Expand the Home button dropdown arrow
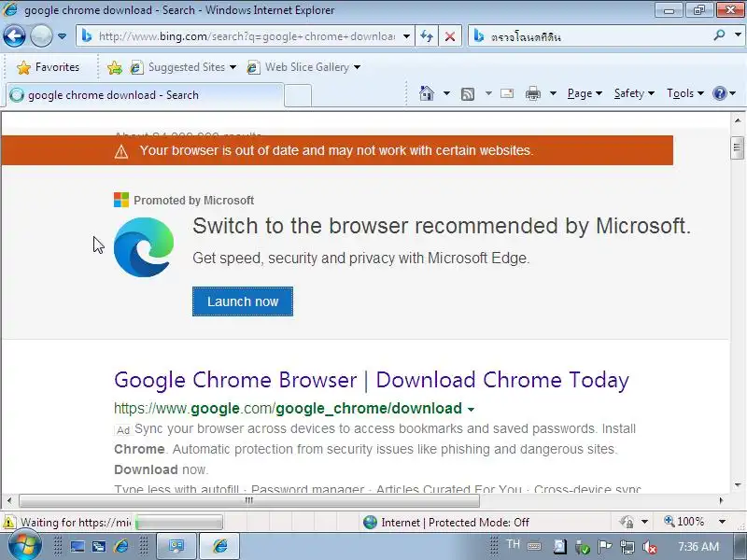Image resolution: width=747 pixels, height=560 pixels. click(446, 93)
